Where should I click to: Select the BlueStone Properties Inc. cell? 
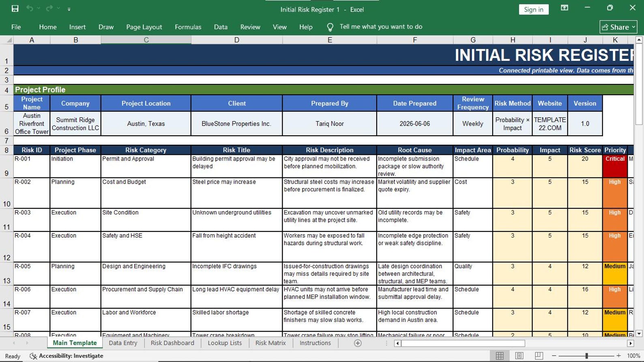(236, 124)
